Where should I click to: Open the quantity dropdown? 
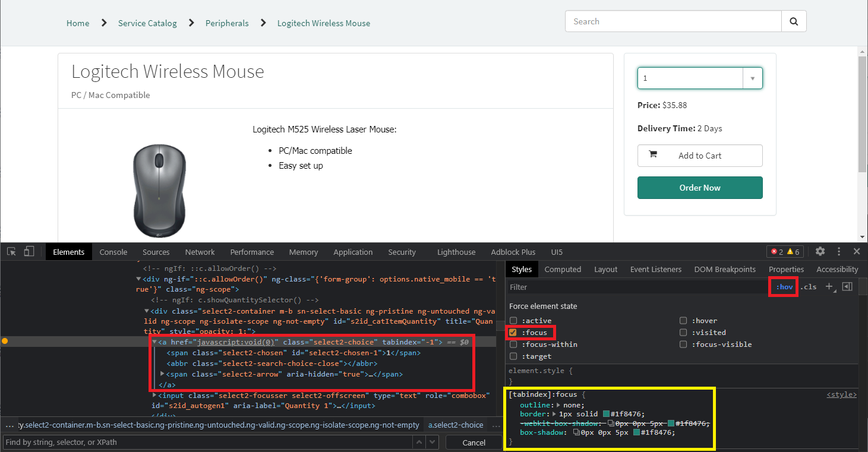pyautogui.click(x=699, y=78)
